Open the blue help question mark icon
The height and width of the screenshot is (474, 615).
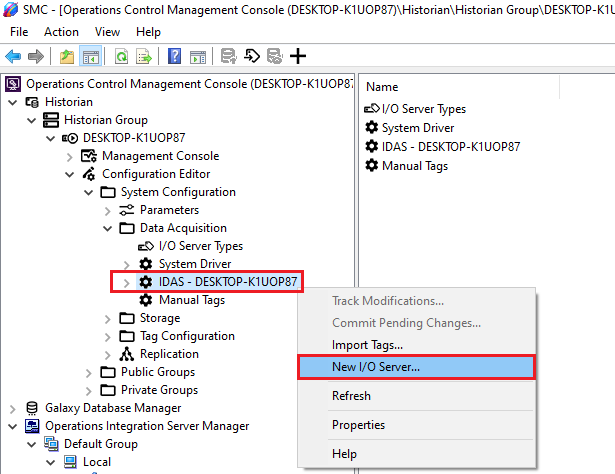click(x=174, y=56)
